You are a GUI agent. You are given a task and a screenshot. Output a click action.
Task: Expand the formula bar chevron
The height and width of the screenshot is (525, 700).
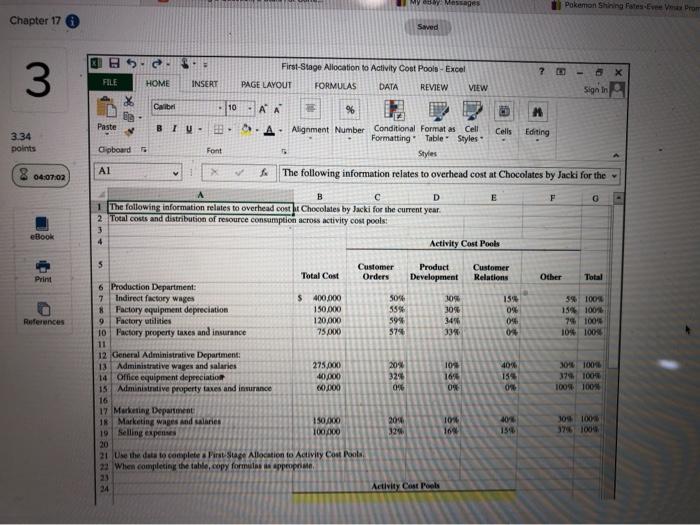tap(615, 176)
